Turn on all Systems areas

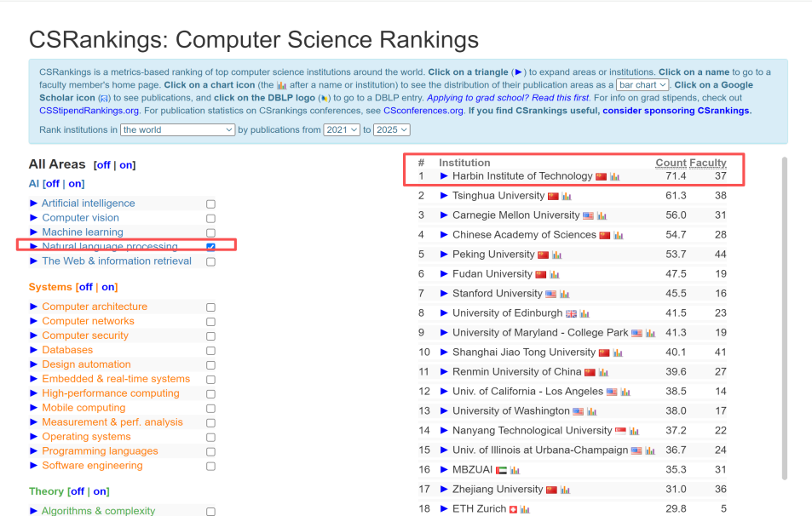click(108, 287)
